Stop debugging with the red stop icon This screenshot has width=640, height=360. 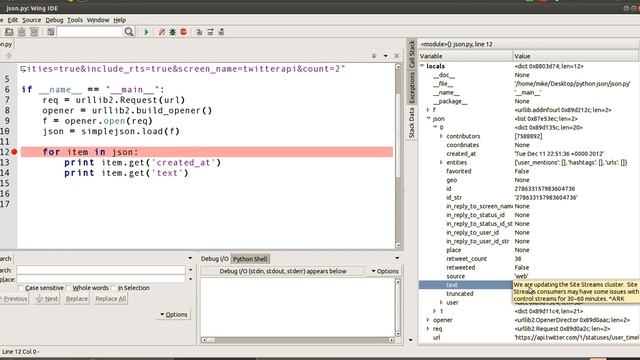pyautogui.click(x=184, y=32)
